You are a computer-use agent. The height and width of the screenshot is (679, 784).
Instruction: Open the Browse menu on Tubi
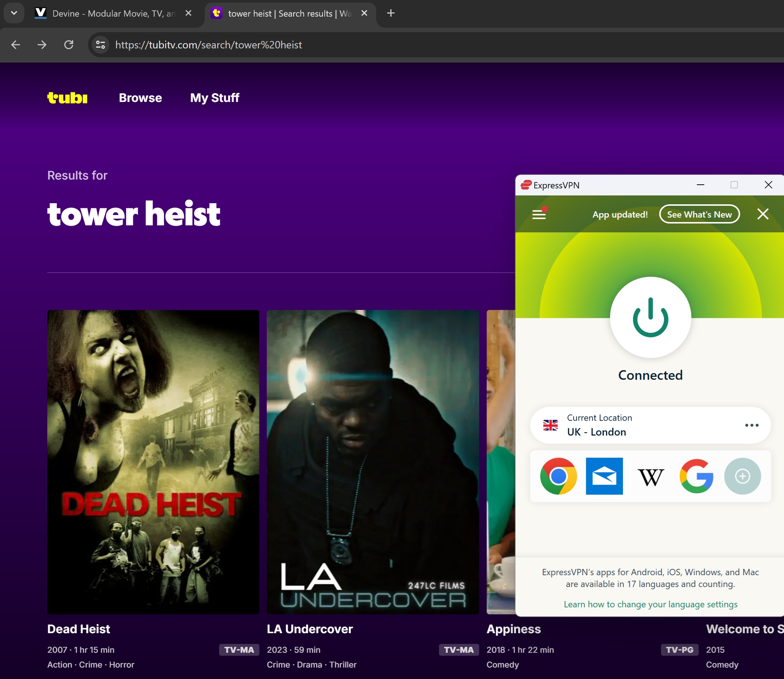[140, 98]
